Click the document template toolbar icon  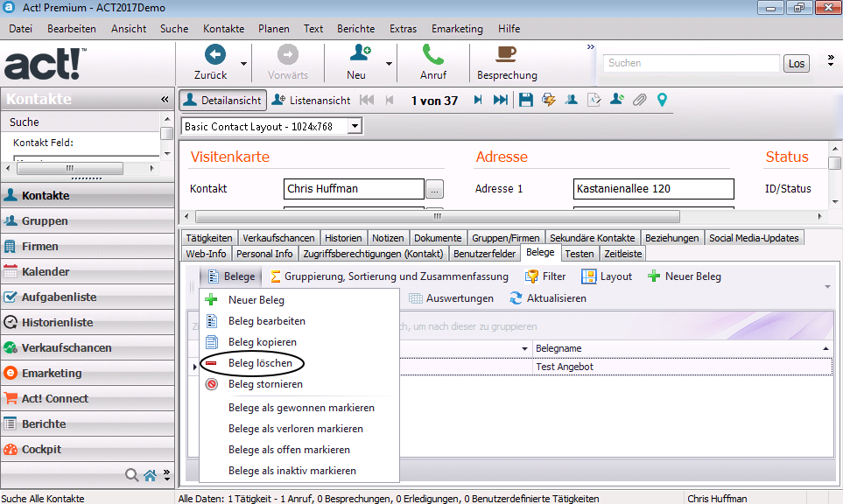pyautogui.click(x=594, y=100)
